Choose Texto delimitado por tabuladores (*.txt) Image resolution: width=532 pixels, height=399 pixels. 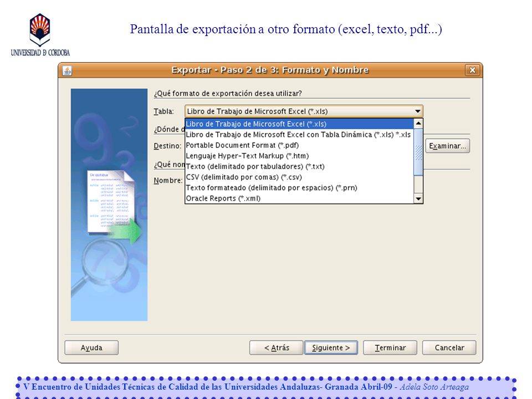pyautogui.click(x=299, y=167)
